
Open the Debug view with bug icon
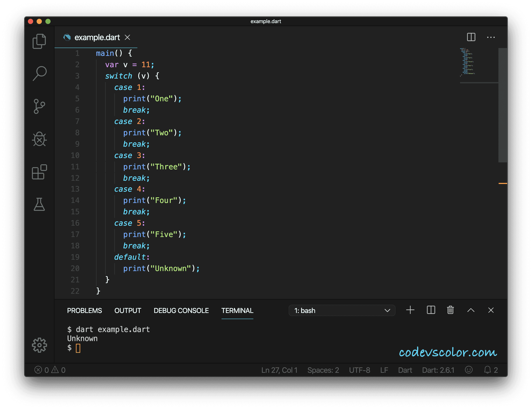(39, 139)
